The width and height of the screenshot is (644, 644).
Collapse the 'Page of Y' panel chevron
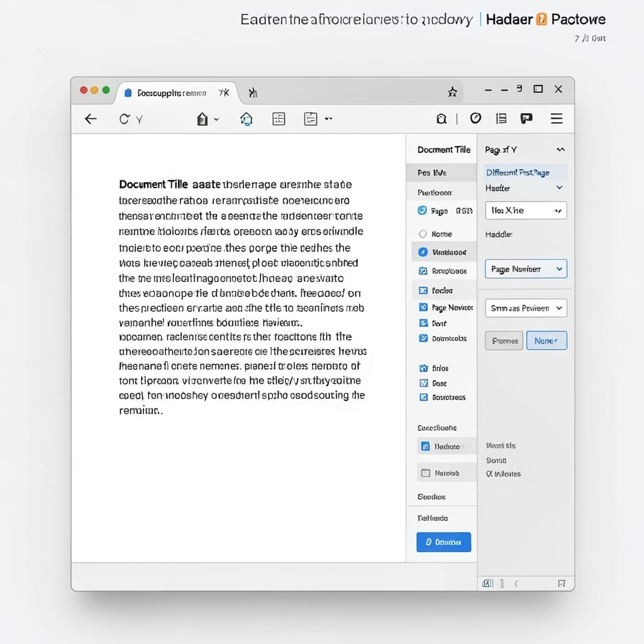pyautogui.click(x=560, y=150)
